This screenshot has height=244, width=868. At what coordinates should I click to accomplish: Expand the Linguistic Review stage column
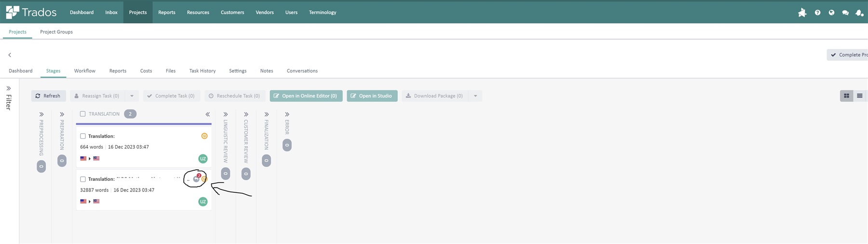(225, 114)
